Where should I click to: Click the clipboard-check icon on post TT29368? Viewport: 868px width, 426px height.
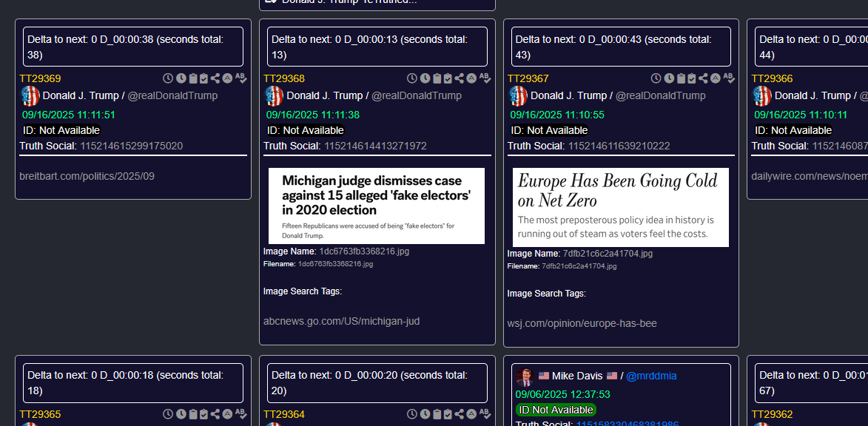(447, 78)
